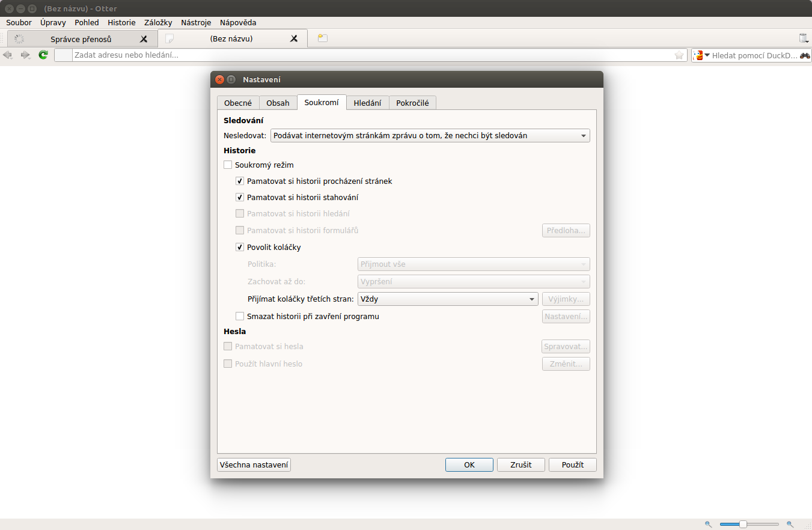
Task: Uncheck Pamatovat si historii procházení stránek
Action: pos(240,181)
